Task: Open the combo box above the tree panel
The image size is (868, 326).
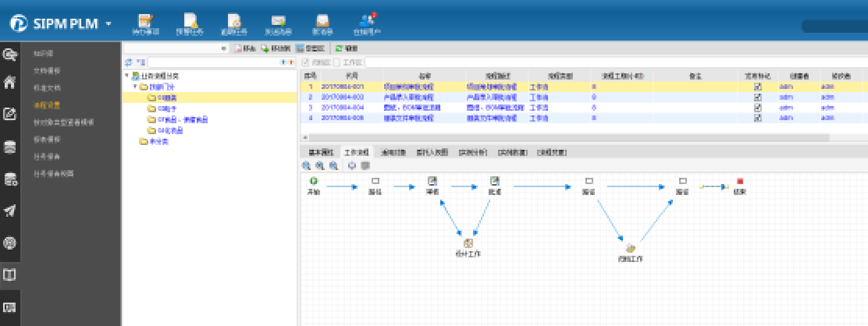Action: pyautogui.click(x=176, y=48)
